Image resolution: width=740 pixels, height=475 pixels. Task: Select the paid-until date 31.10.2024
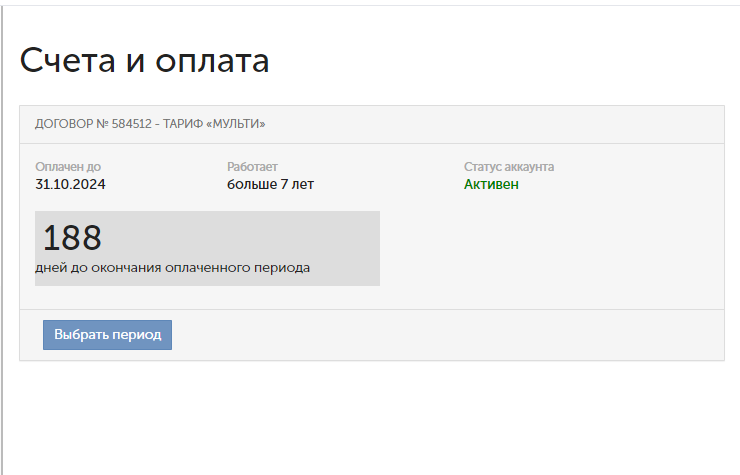tap(70, 184)
